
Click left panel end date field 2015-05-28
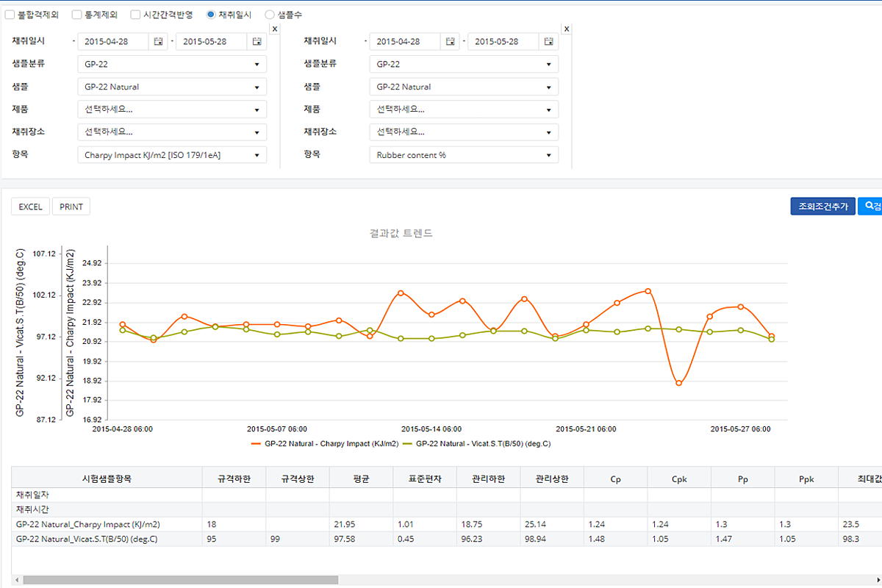[212, 42]
